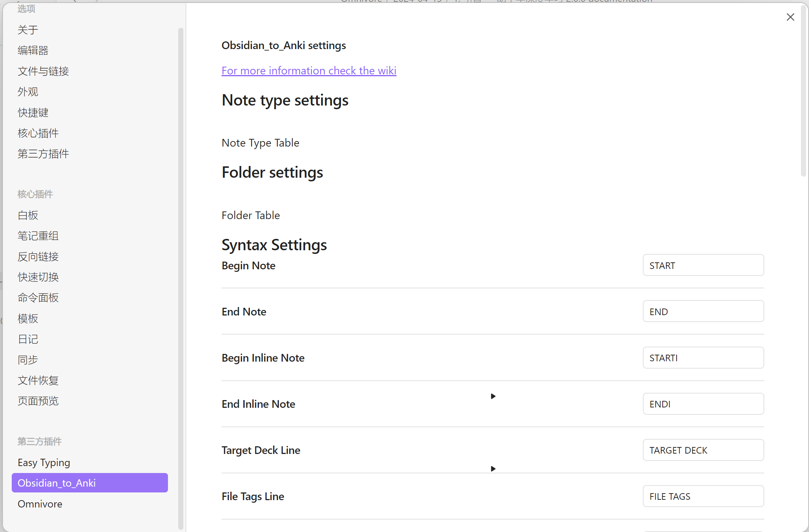Click the End Inline Note field
The image size is (809, 532).
click(x=703, y=404)
